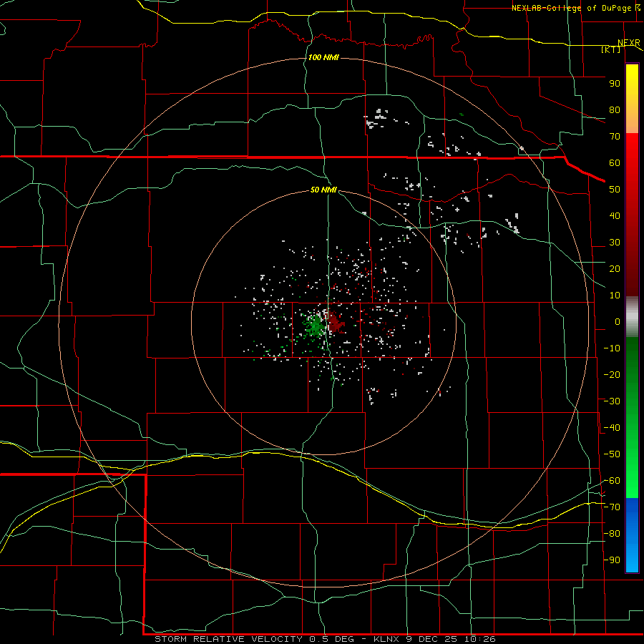The height and width of the screenshot is (644, 644).
Task: Click the "50 NMI" range ring label
Action: (323, 190)
